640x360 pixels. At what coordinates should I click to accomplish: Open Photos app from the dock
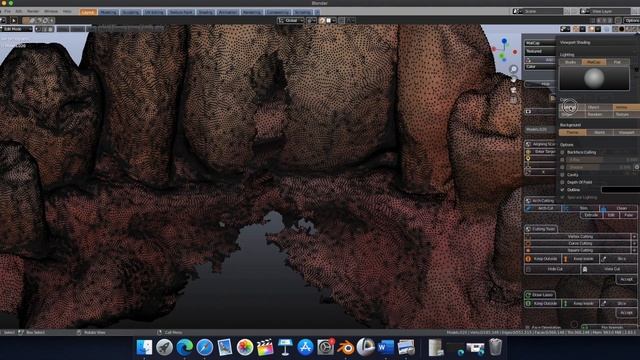click(244, 348)
